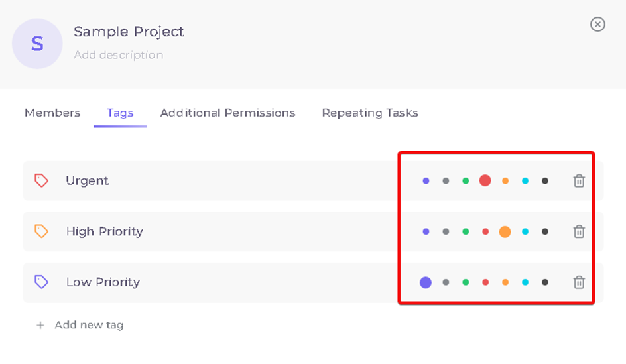The width and height of the screenshot is (626, 364).
Task: Click Add new tag
Action: [89, 325]
